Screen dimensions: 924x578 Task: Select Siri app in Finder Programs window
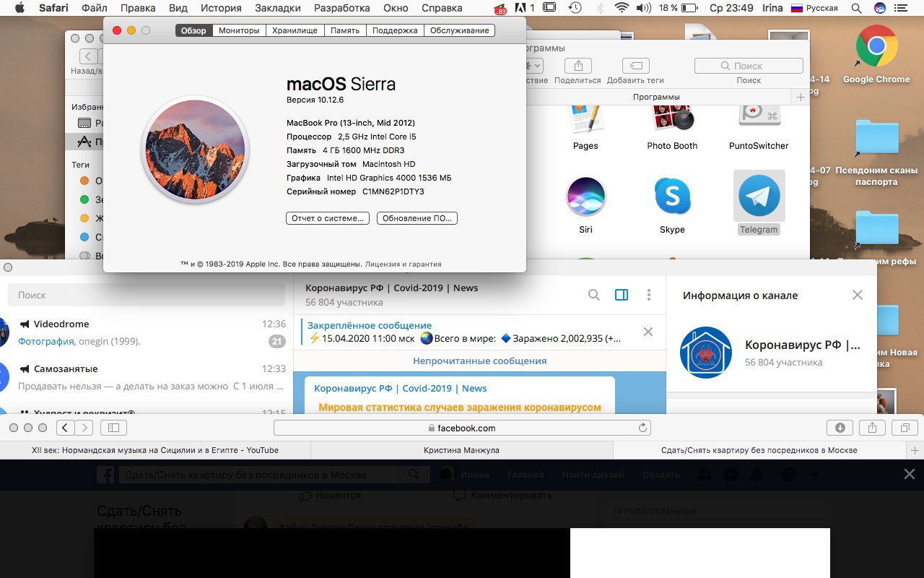(585, 204)
